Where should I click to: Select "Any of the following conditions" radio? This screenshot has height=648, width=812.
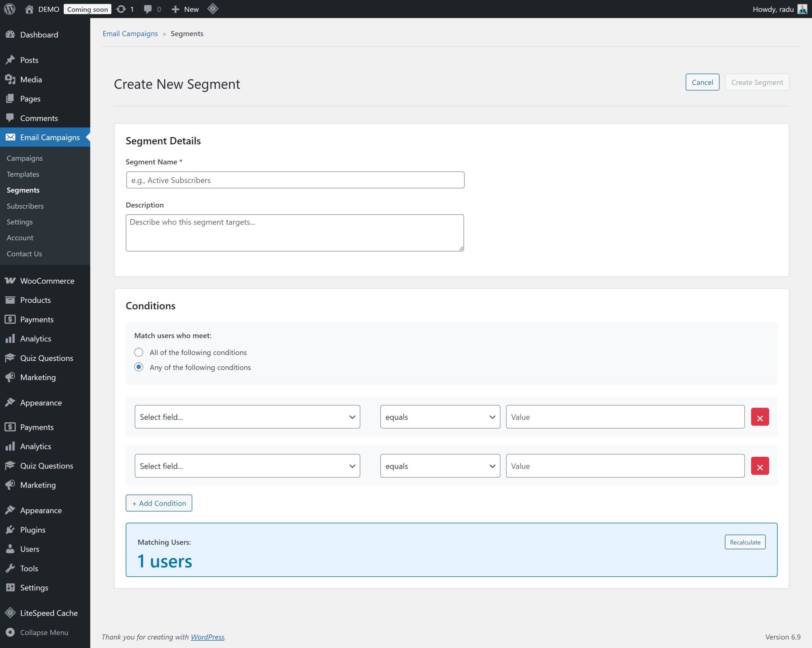click(x=139, y=367)
